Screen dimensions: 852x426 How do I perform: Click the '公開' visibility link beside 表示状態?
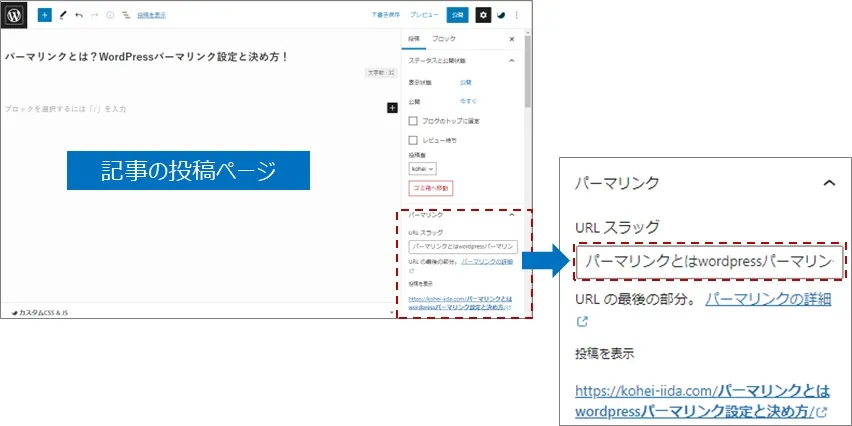(466, 83)
